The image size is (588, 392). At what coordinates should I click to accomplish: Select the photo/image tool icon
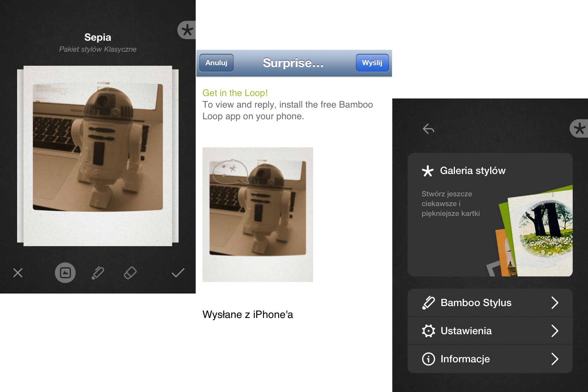65,273
